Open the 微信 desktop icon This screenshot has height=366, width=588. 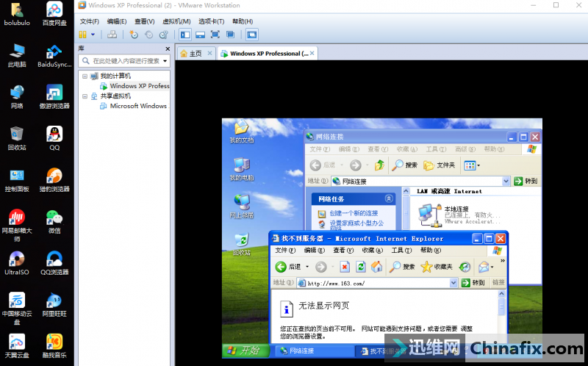tap(54, 222)
